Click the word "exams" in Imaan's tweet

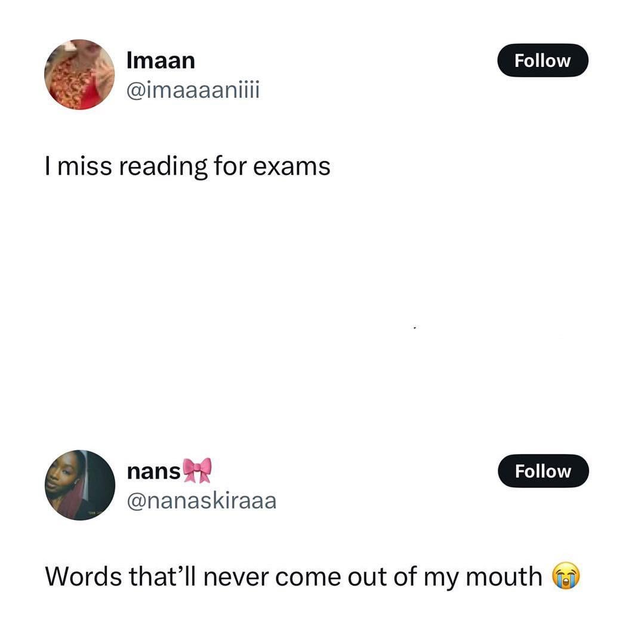coord(292,167)
